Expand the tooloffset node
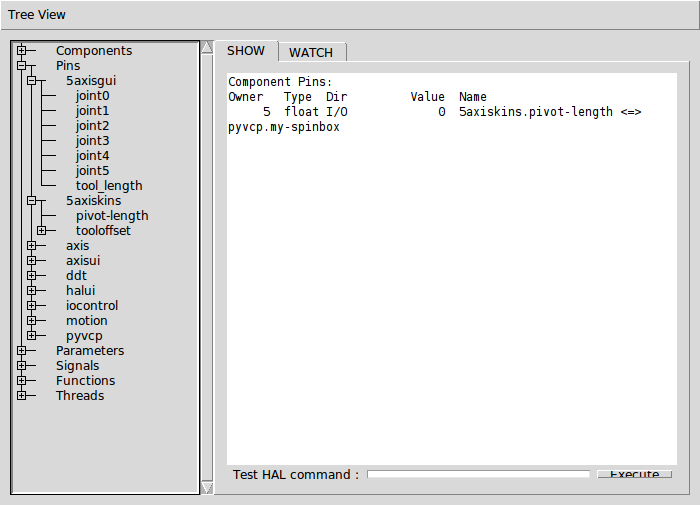This screenshot has height=505, width=700. [x=42, y=230]
